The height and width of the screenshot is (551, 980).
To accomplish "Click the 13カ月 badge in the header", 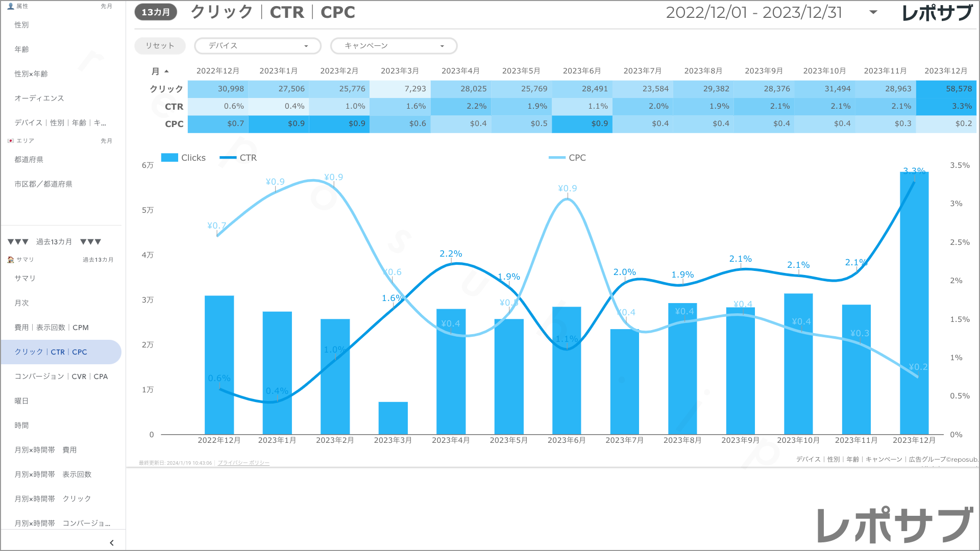I will pyautogui.click(x=156, y=12).
